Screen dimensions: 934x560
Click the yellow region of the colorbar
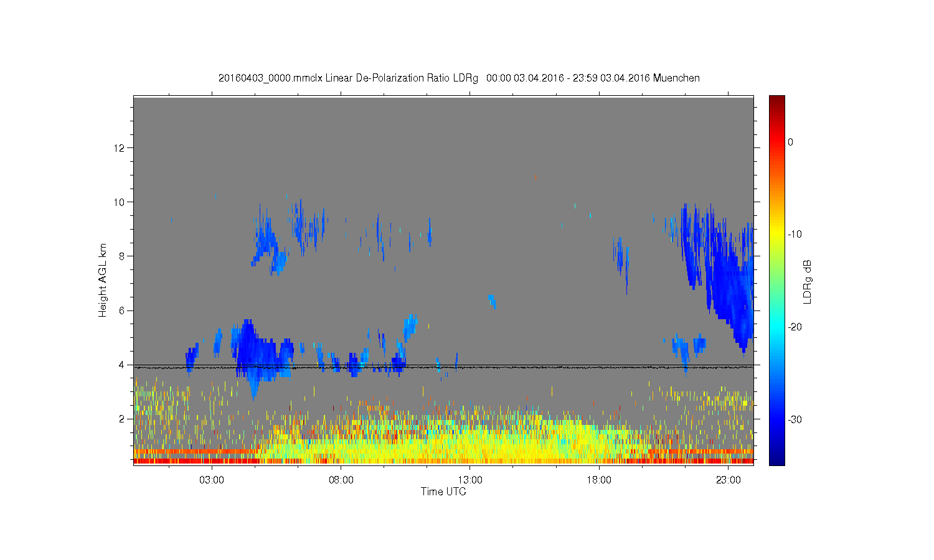click(x=776, y=235)
